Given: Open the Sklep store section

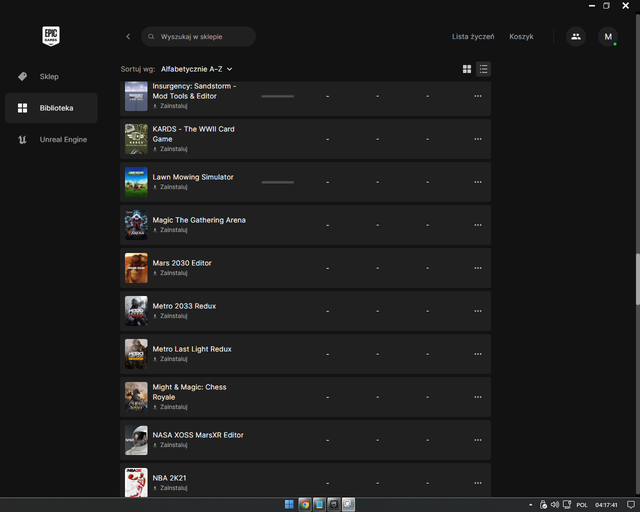Looking at the screenshot, I should pyautogui.click(x=49, y=76).
